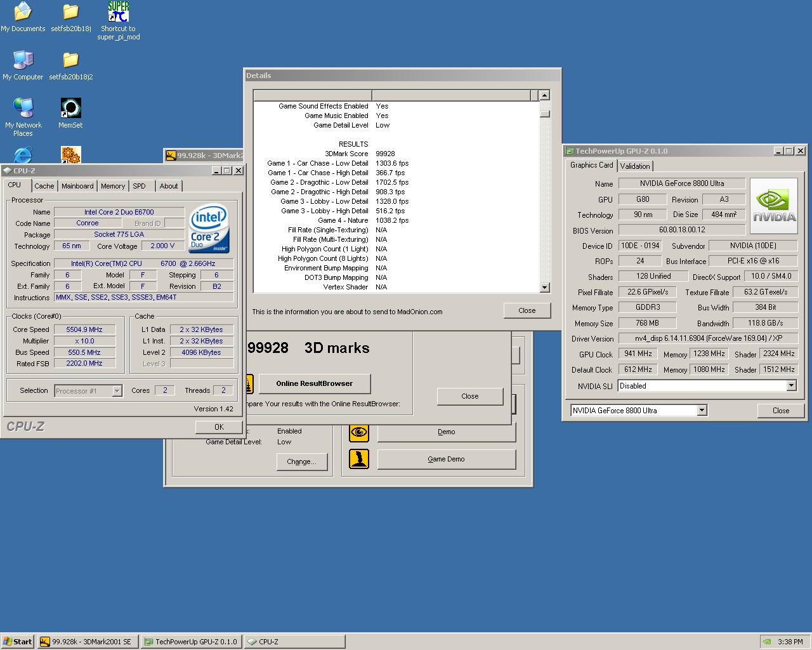Screen dimensions: 812x650
Task: Activate TechPowerUp GPU-Z taskbar button
Action: (x=191, y=642)
